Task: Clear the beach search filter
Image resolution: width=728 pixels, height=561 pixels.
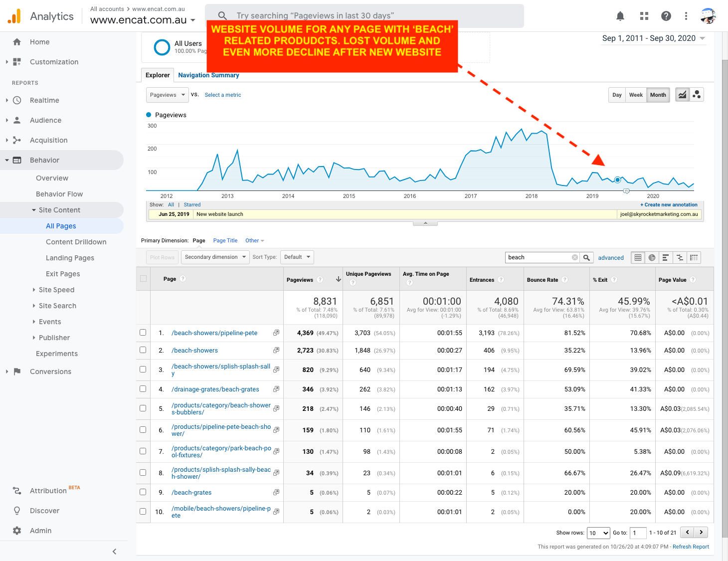Action: click(x=575, y=257)
